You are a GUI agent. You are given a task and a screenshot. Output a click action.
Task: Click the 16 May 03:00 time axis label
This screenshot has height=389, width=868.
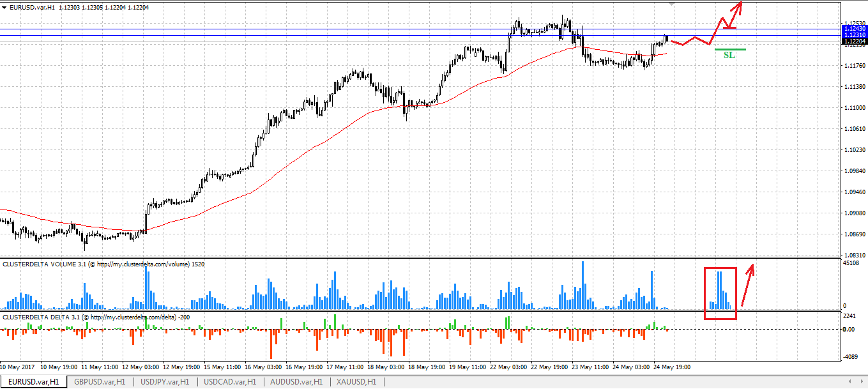(263, 368)
